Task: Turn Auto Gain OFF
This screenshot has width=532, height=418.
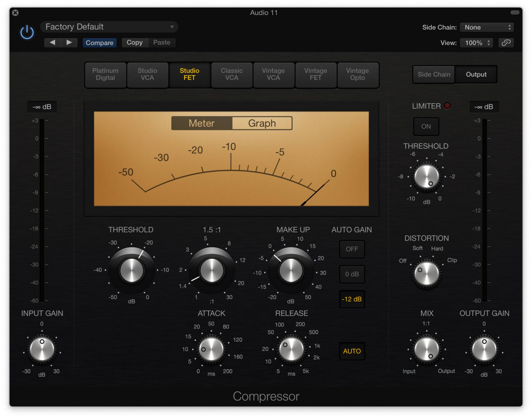Action: tap(352, 249)
